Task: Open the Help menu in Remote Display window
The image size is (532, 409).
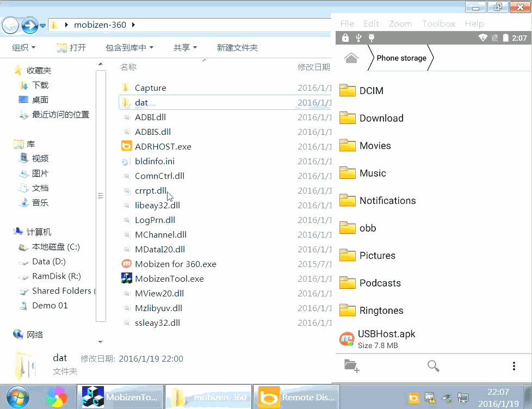Action: 474,24
